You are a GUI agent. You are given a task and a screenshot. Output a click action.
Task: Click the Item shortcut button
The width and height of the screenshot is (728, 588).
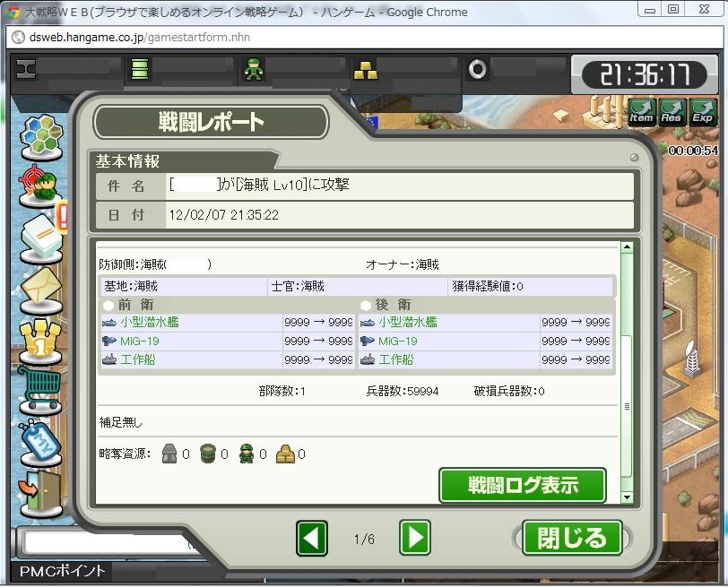coord(641,112)
